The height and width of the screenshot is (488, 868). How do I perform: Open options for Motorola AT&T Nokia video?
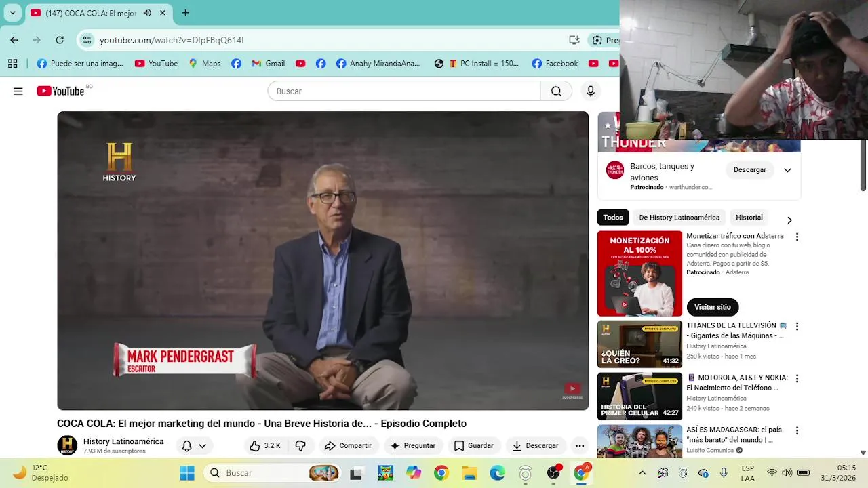pyautogui.click(x=797, y=378)
